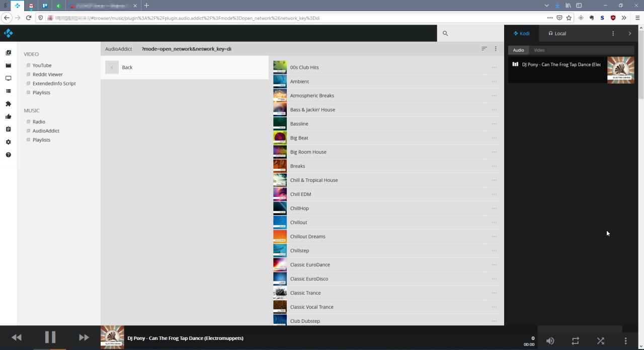
Task: Bookmark this page with the star
Action: [569, 18]
